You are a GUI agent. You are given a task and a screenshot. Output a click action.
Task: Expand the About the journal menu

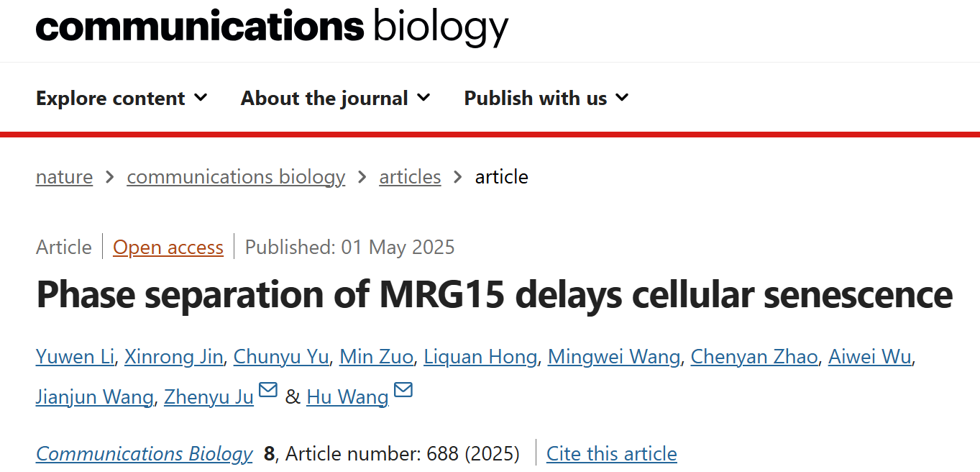tap(336, 98)
